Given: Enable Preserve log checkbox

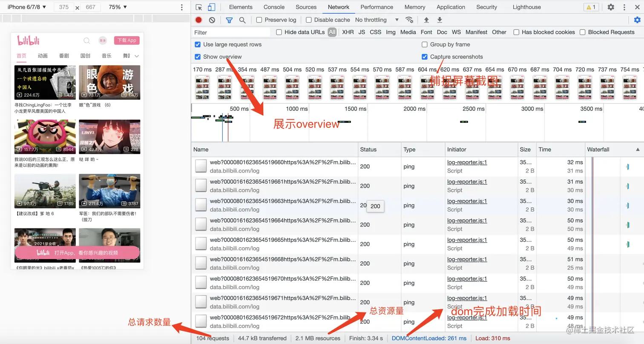Looking at the screenshot, I should (259, 20).
